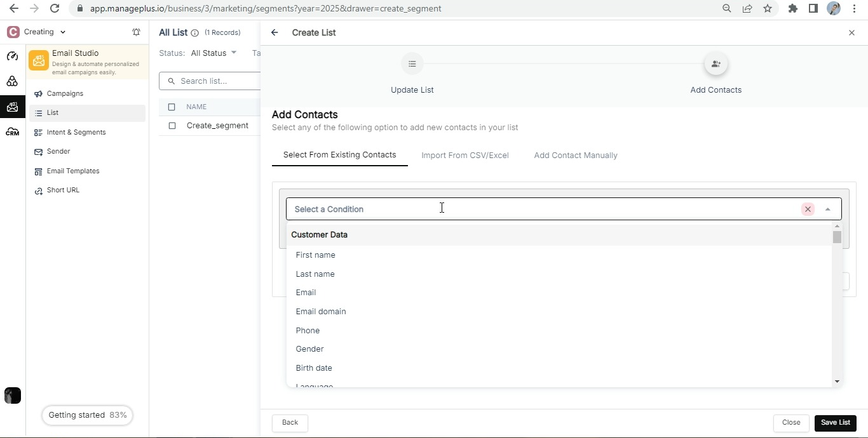Open the CRM icon in left rail

(x=12, y=132)
